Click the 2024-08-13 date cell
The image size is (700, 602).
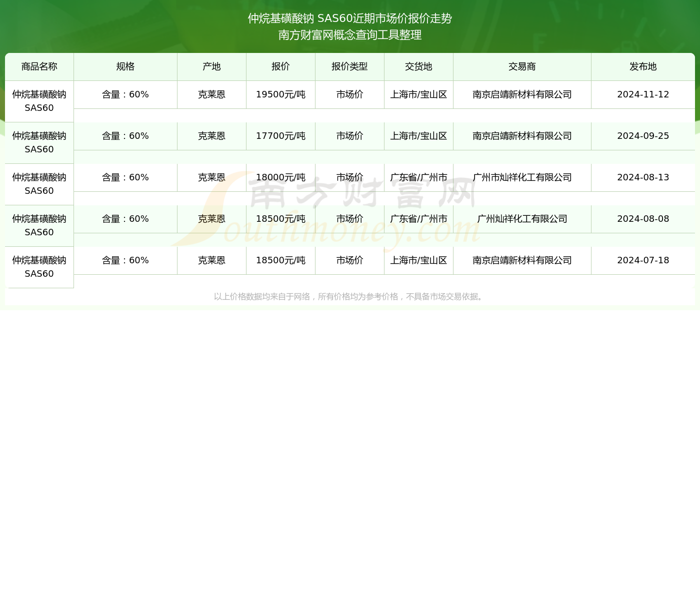point(643,177)
